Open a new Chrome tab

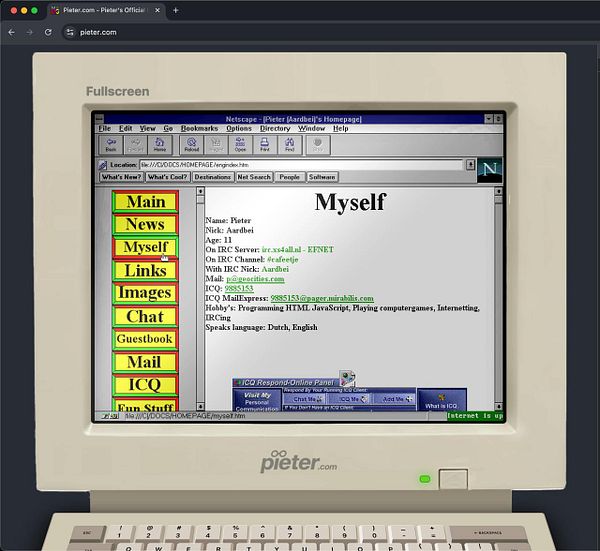(x=176, y=10)
